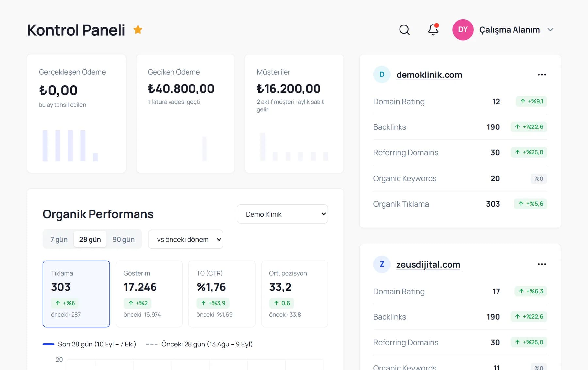Open the demoklinik.com three-dot menu

[542, 75]
